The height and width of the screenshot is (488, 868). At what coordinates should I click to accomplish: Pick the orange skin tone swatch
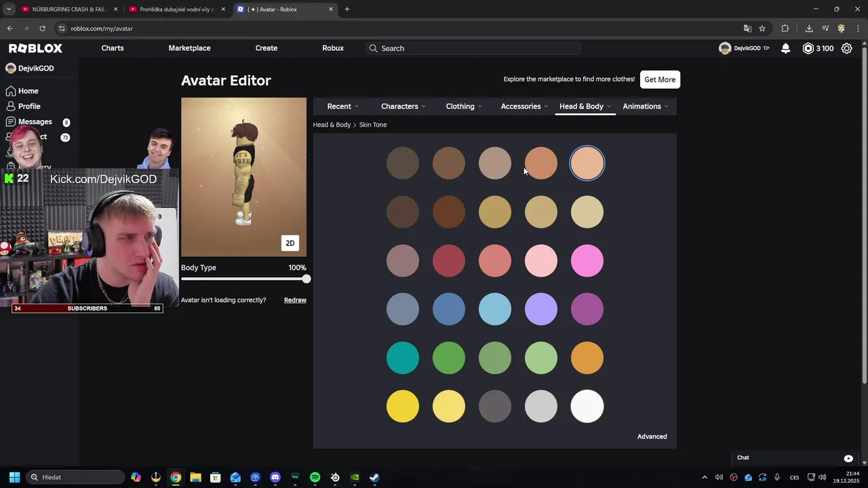click(x=587, y=358)
